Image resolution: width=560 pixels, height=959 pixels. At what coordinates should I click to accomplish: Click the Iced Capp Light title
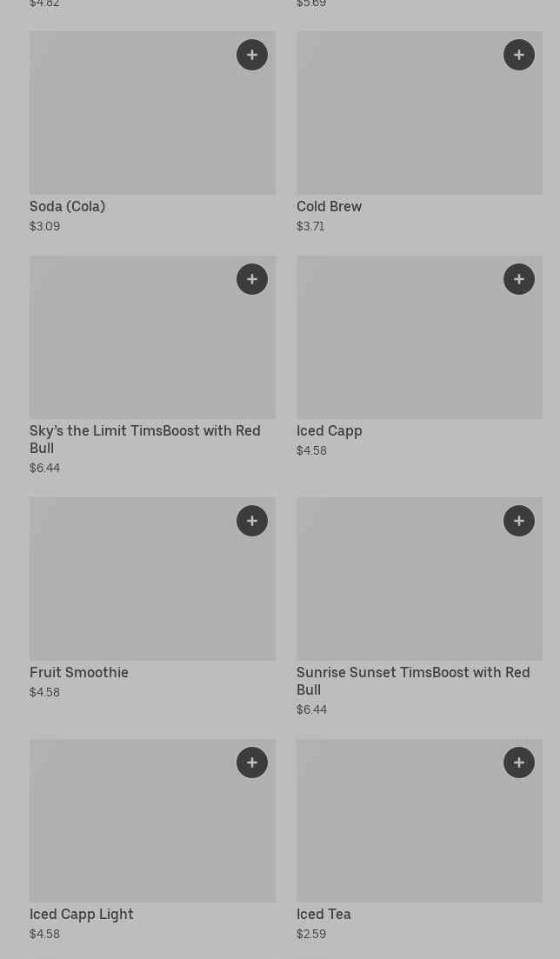82,914
